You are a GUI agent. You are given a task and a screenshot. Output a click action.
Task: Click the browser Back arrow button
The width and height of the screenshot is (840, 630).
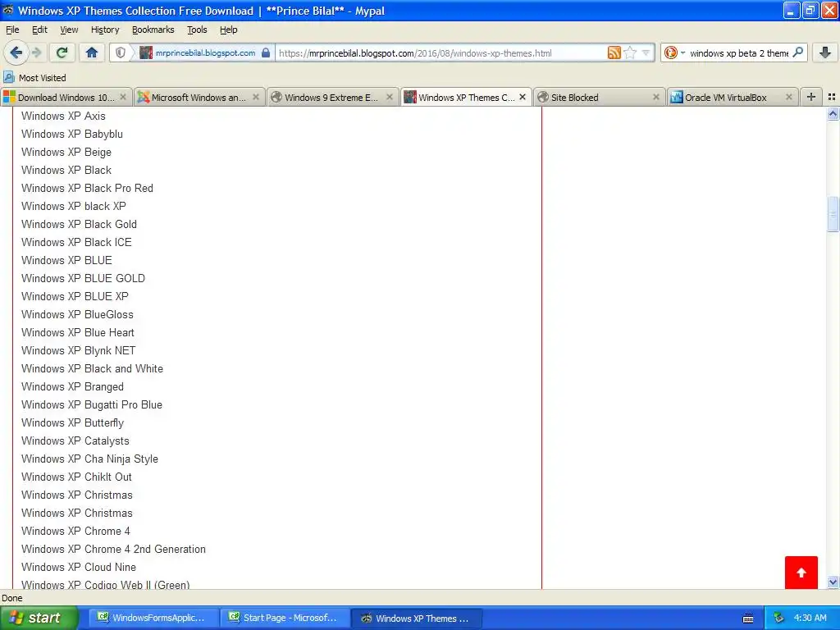(16, 52)
